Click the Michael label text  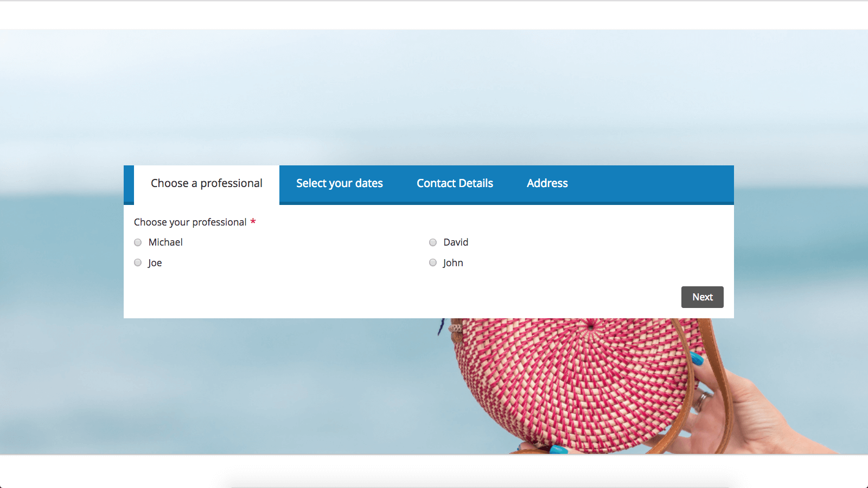tap(165, 242)
